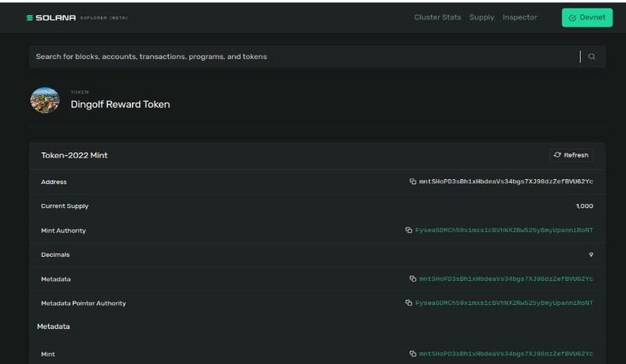Click the Mint Authority label
Viewport: 626px width, 364px height.
pyautogui.click(x=64, y=231)
